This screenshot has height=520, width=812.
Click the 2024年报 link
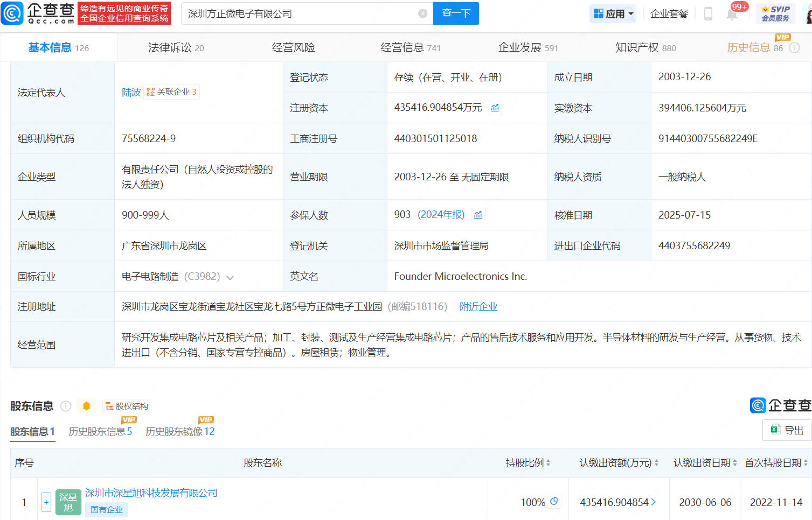coord(441,215)
